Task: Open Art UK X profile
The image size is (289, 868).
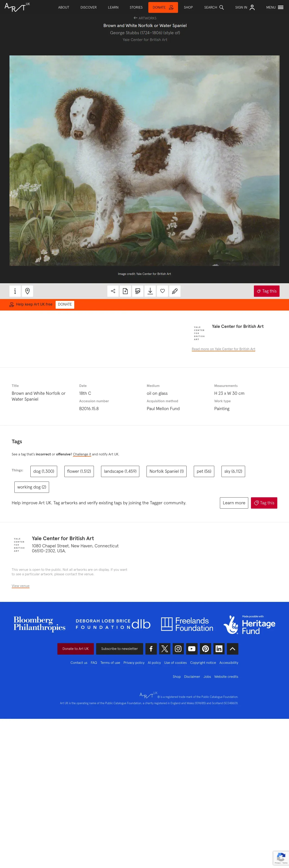Action: (x=165, y=649)
